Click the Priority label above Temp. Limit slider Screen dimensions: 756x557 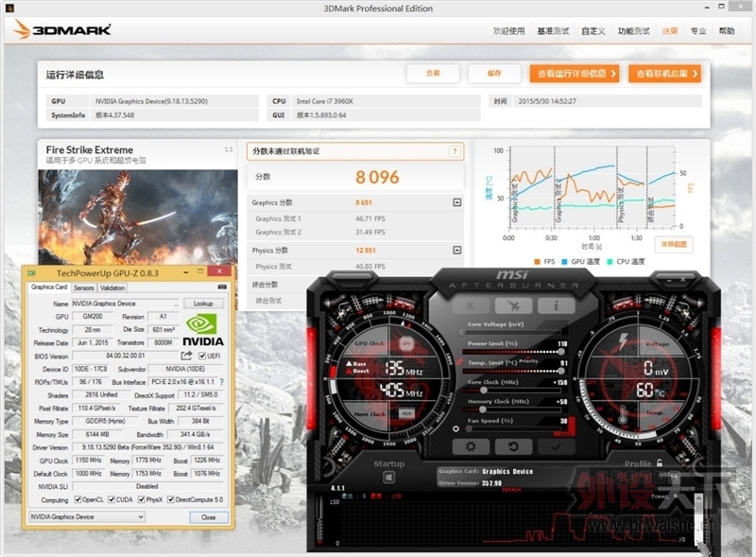(528, 360)
